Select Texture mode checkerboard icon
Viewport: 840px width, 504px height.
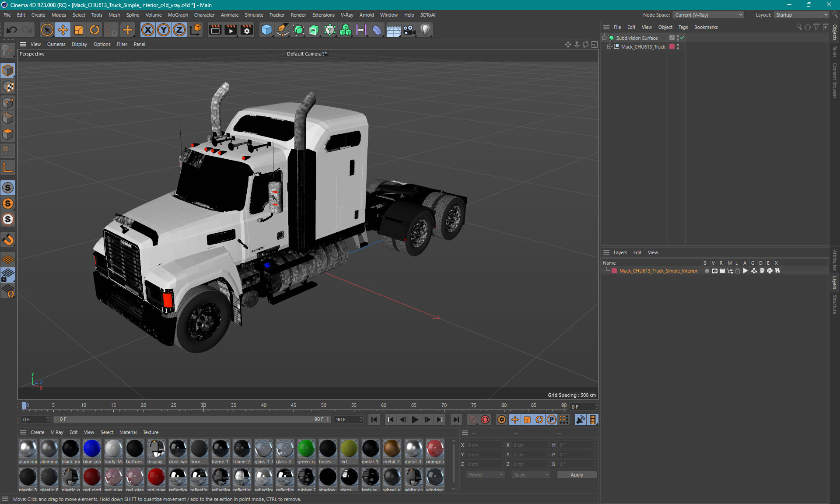coord(8,87)
